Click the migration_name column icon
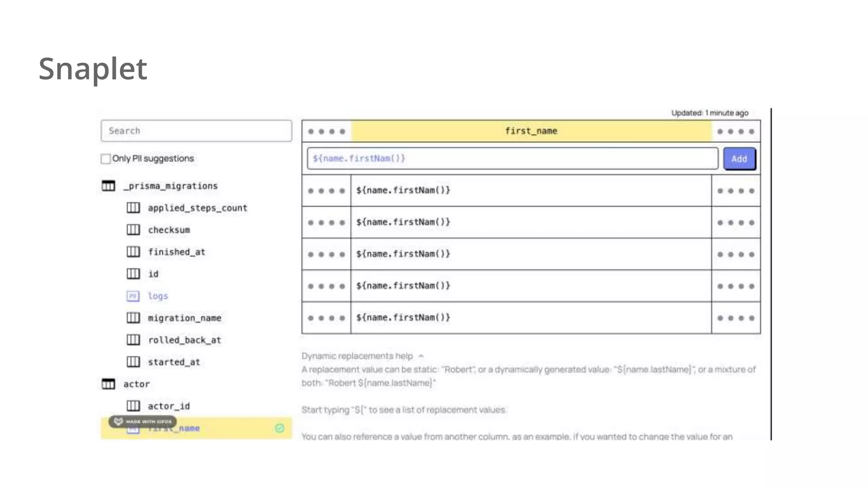 (x=133, y=318)
